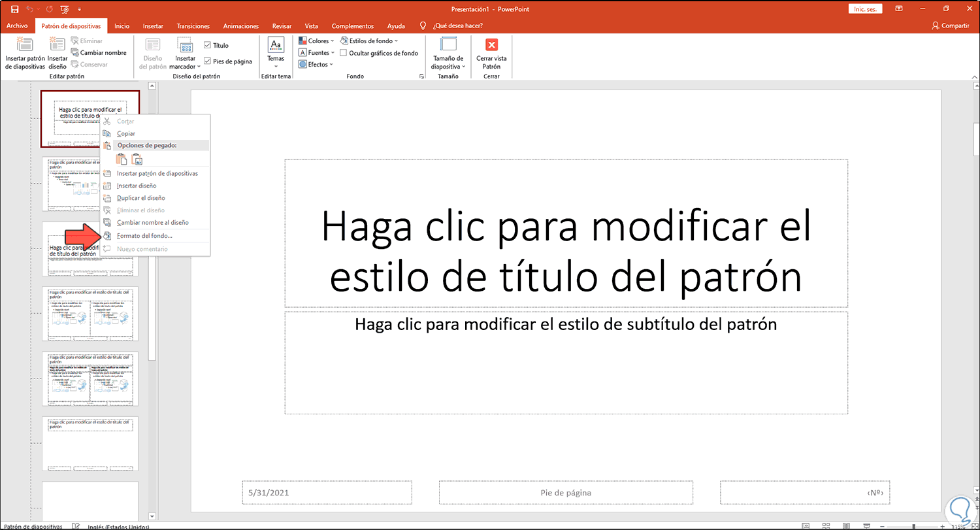
Task: Select Cambiar nombre al diseño menu entry
Action: 155,223
